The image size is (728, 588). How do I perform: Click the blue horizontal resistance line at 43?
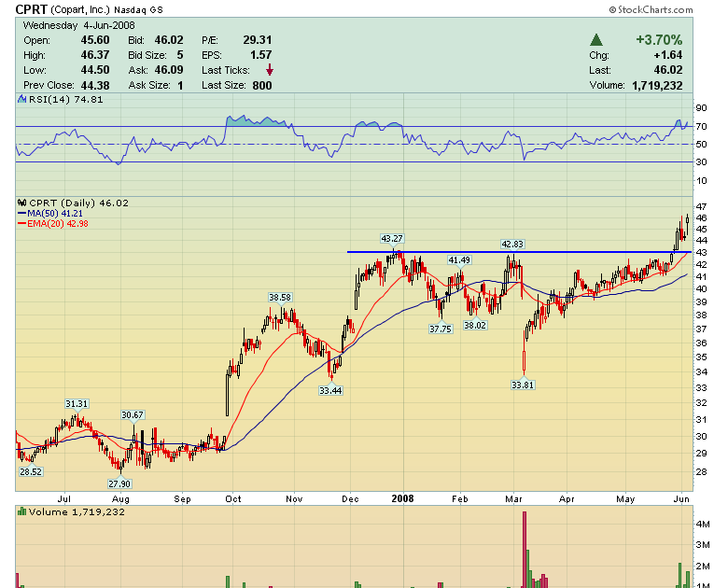click(520, 252)
